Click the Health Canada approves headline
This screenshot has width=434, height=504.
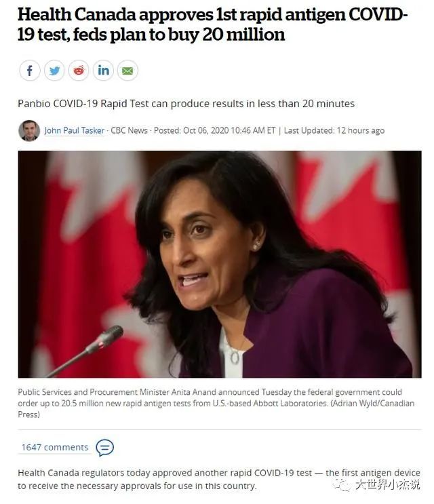pos(212,24)
